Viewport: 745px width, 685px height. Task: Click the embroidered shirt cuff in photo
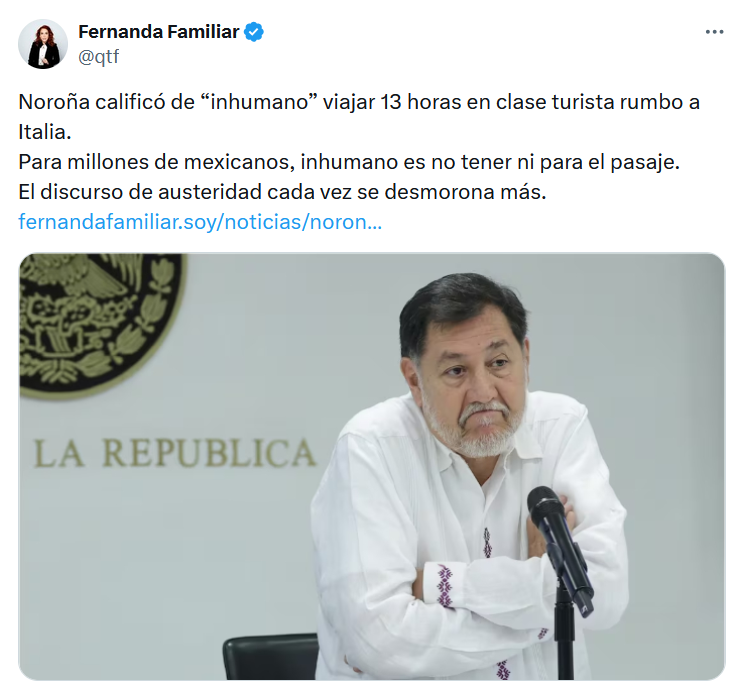tap(444, 585)
